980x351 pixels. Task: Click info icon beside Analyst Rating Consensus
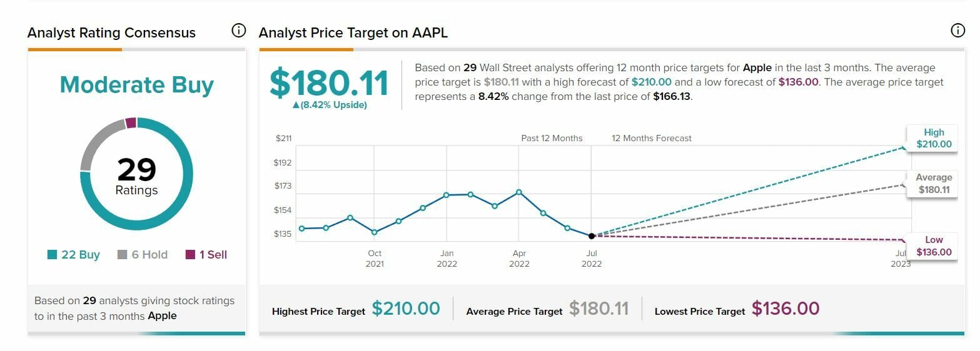coord(238,31)
